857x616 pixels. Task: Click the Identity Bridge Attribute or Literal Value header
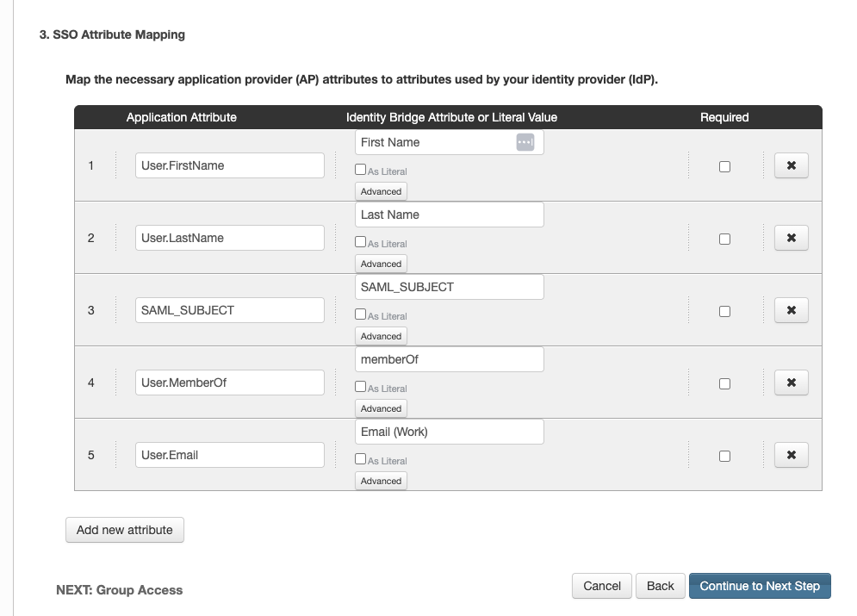pos(451,117)
